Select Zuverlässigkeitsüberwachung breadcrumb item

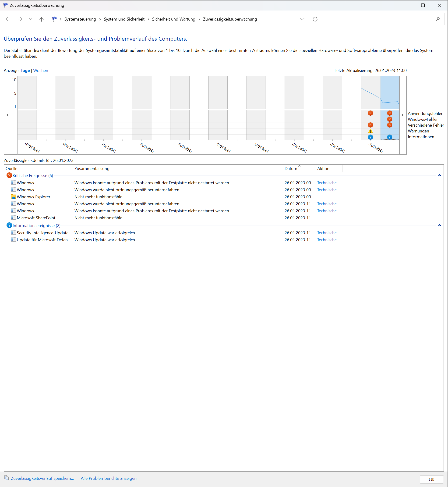point(230,19)
